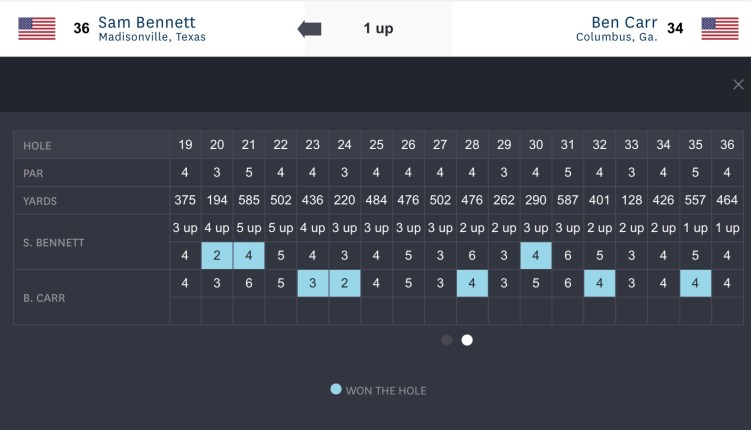Click the blue "Won the hole" legend circle

(x=336, y=389)
